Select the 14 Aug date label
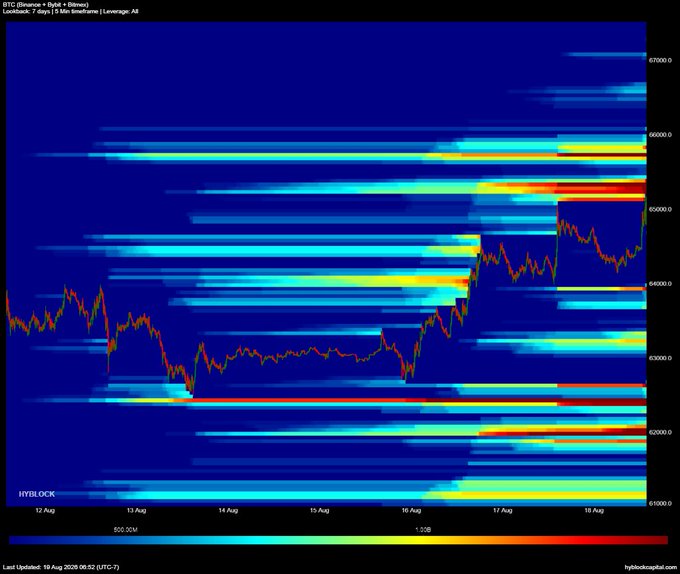The width and height of the screenshot is (680, 574). [228, 511]
